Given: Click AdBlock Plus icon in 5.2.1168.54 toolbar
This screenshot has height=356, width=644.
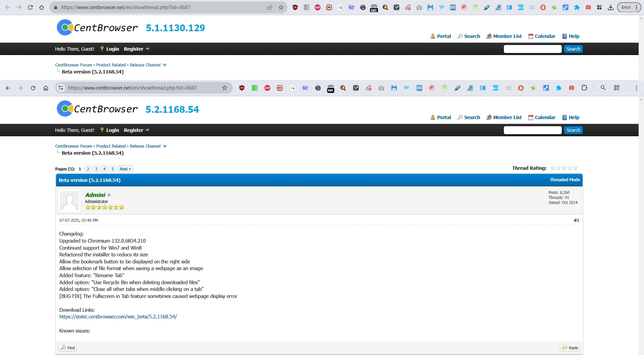Looking at the screenshot, I should [x=267, y=88].
